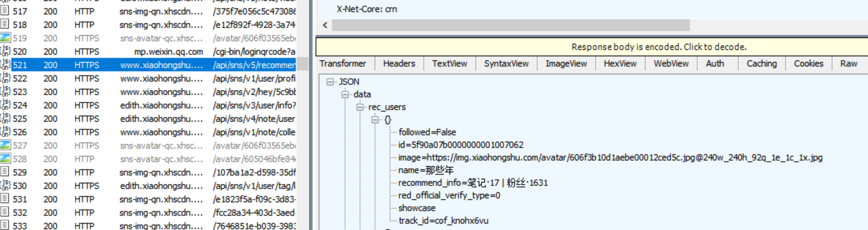Select the id=5f90a07b0000000001007062 node
This screenshot has height=230, width=868.
point(461,145)
